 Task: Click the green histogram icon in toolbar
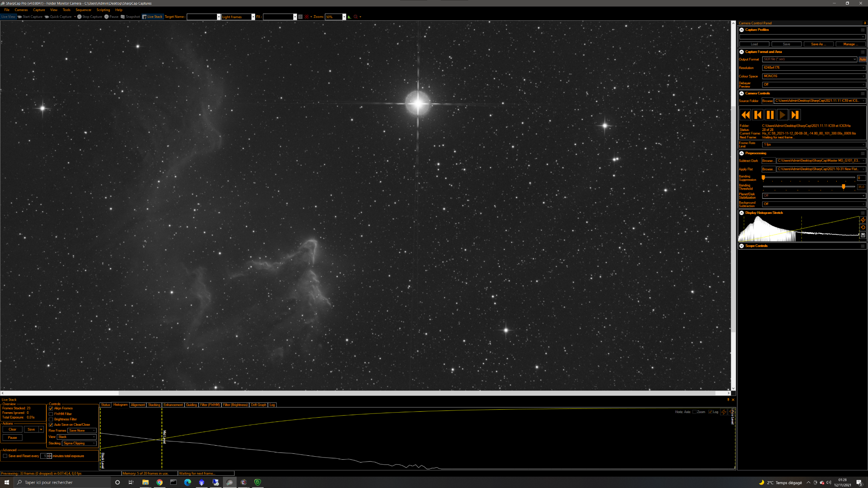(x=349, y=17)
